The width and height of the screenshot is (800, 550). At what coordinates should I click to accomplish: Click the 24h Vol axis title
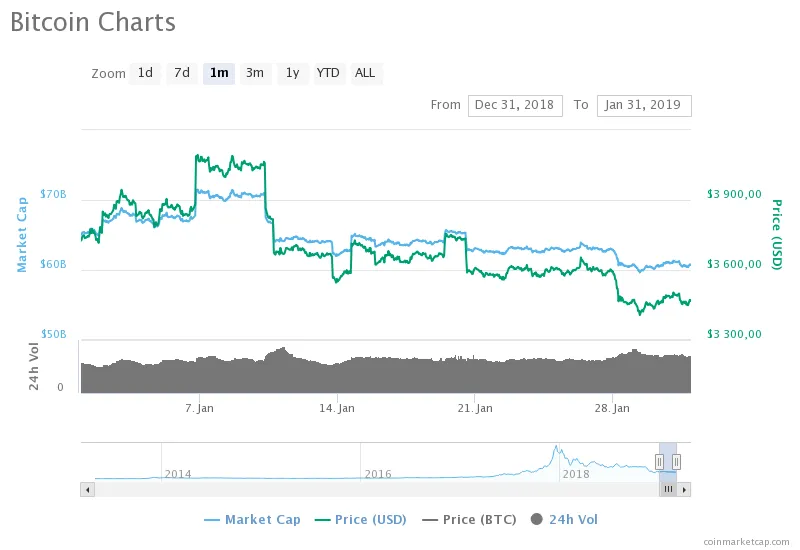(34, 367)
